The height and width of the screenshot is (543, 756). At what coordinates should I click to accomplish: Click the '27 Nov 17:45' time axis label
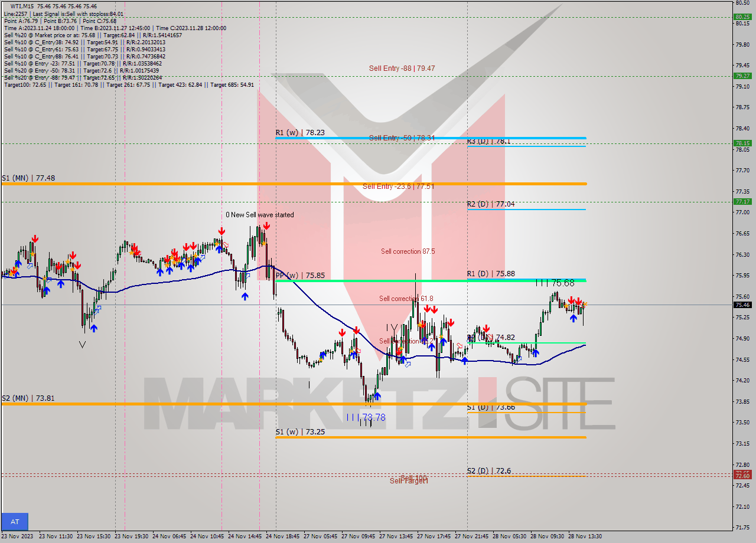(435, 537)
